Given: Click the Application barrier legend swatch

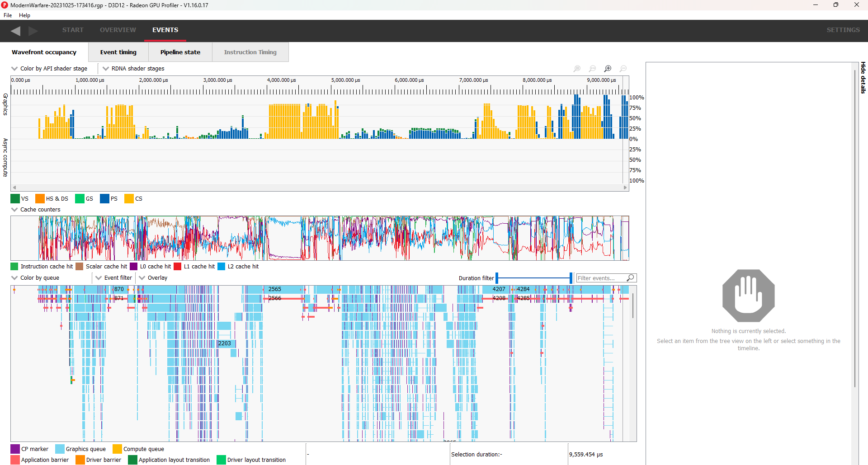Looking at the screenshot, I should [x=15, y=460].
